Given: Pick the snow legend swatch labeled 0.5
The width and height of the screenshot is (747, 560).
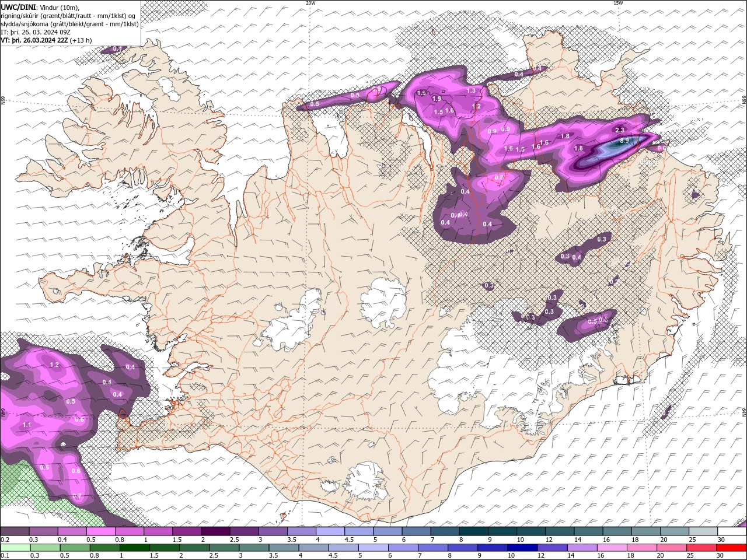Looking at the screenshot, I should (101, 531).
